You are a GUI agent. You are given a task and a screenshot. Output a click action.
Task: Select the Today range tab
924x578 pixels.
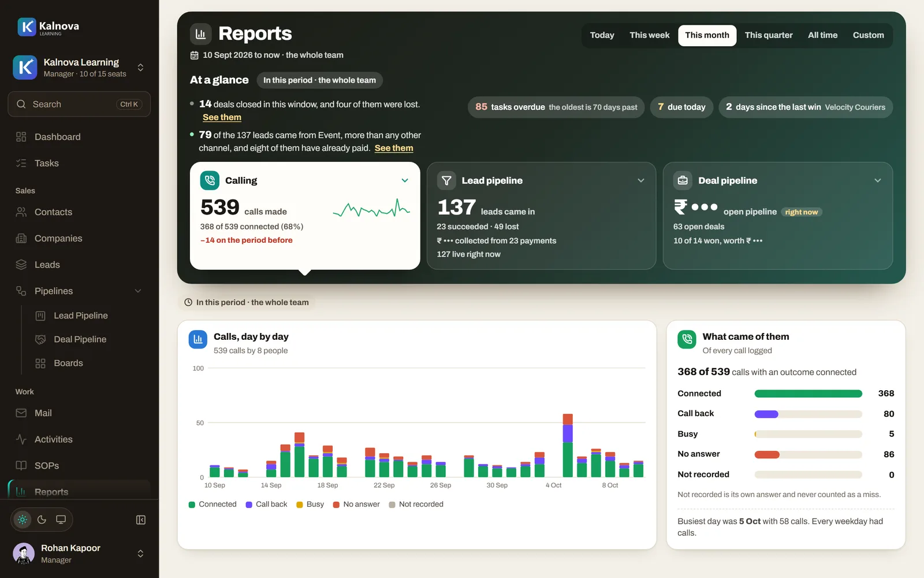click(x=602, y=35)
